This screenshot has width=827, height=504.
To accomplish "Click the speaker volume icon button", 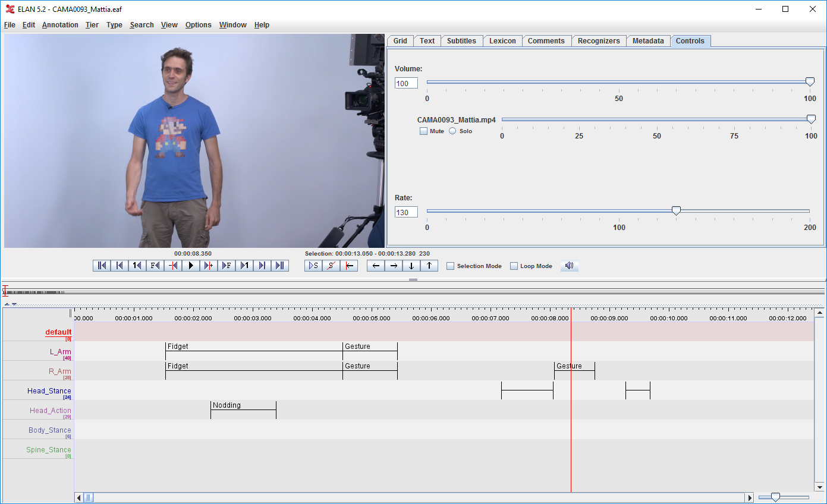I will [570, 266].
